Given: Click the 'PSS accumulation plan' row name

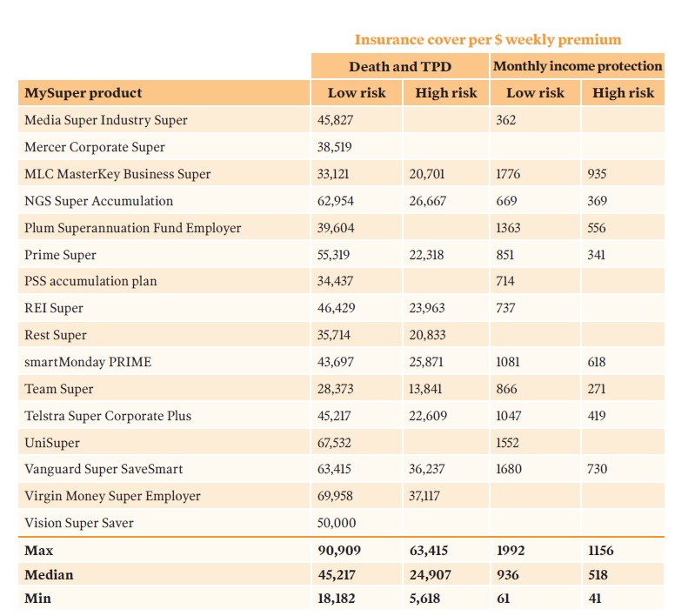Looking at the screenshot, I should pyautogui.click(x=90, y=281).
